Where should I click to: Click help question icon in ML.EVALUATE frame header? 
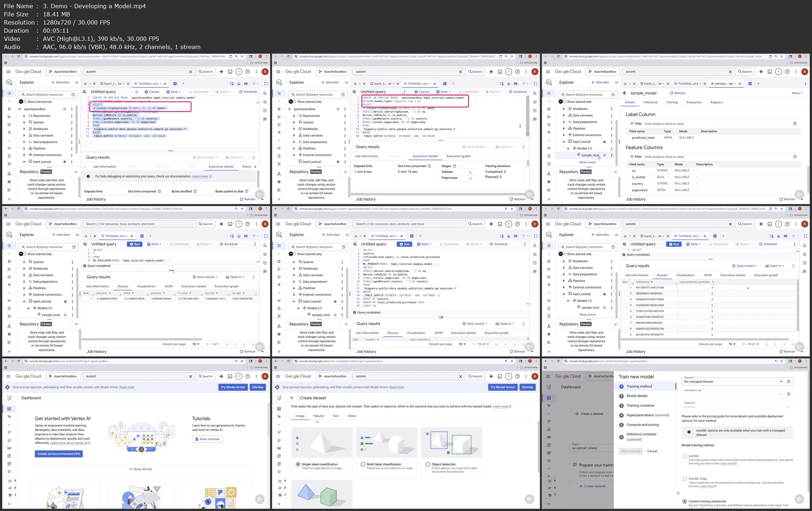pos(247,224)
